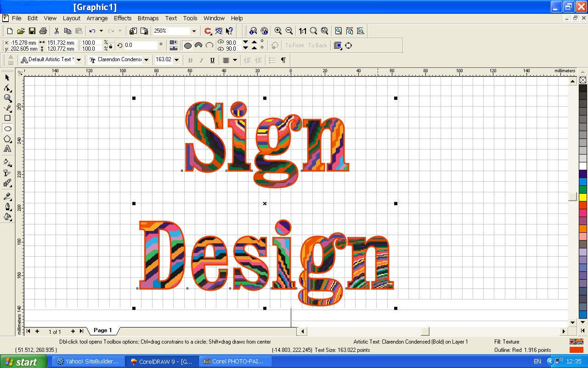Select the Zoom magnifier tool in toolbox
Viewport: 588px width, 368px height.
point(7,98)
